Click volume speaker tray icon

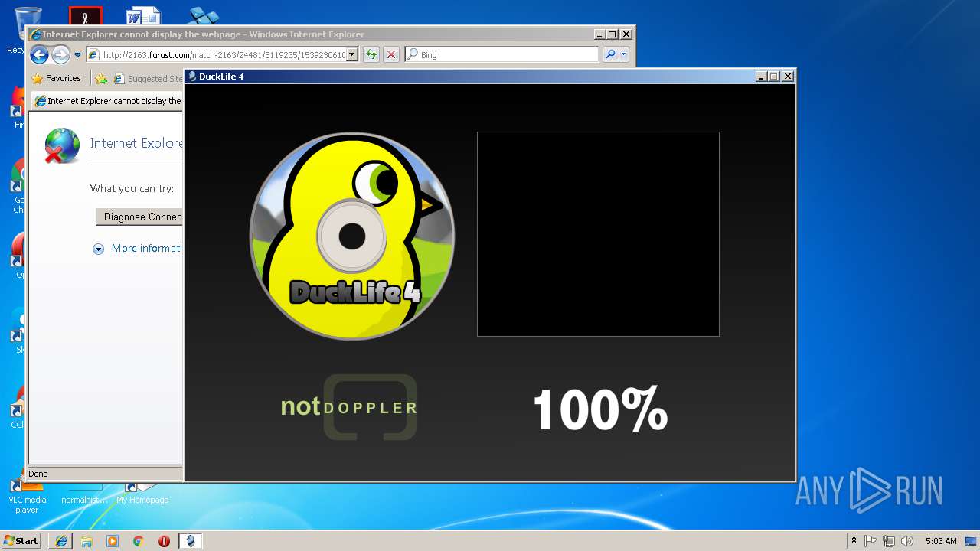pyautogui.click(x=907, y=541)
